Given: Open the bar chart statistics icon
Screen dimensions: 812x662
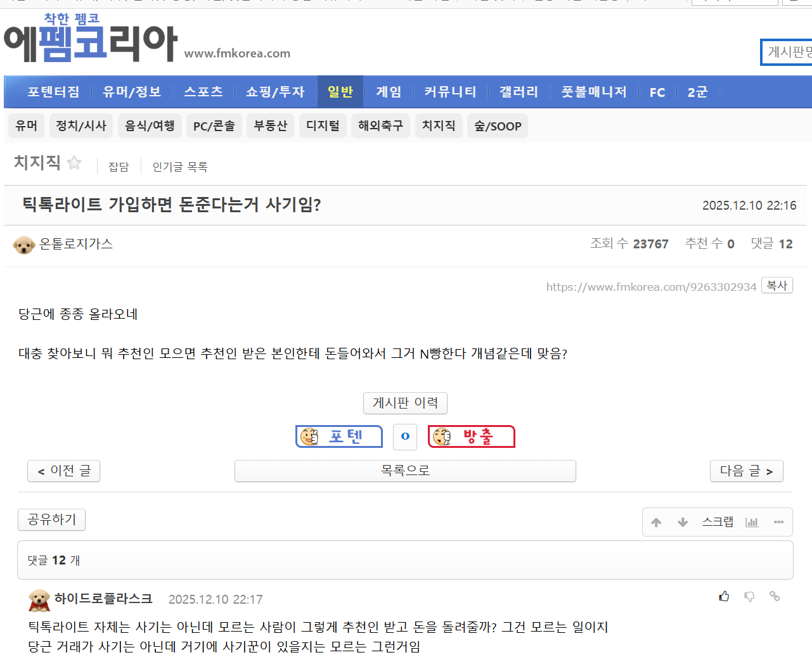Looking at the screenshot, I should (x=752, y=523).
